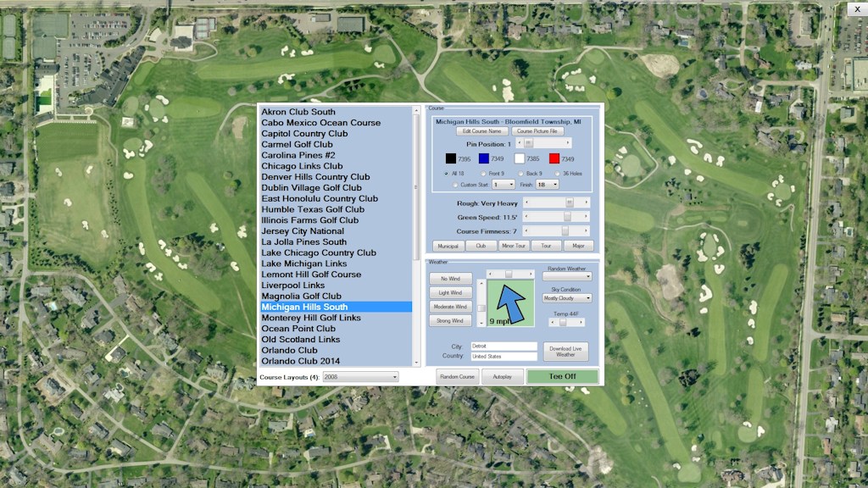Open the Sky Condition dropdown
Screen dimensions: 868x488
567,298
